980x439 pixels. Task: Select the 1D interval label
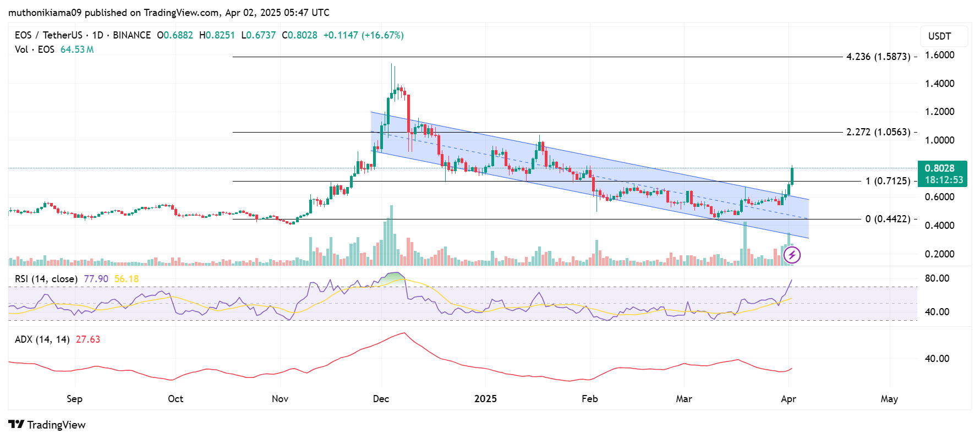pos(97,35)
